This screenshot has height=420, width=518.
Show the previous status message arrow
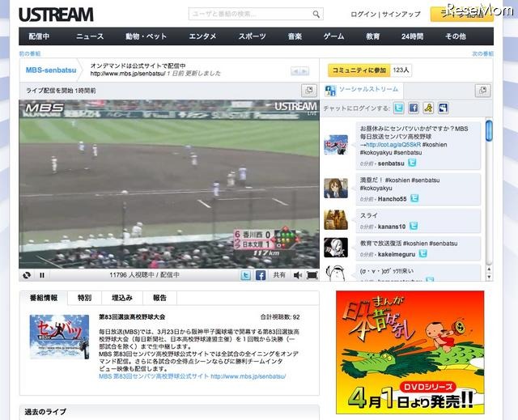pyautogui.click(x=295, y=71)
